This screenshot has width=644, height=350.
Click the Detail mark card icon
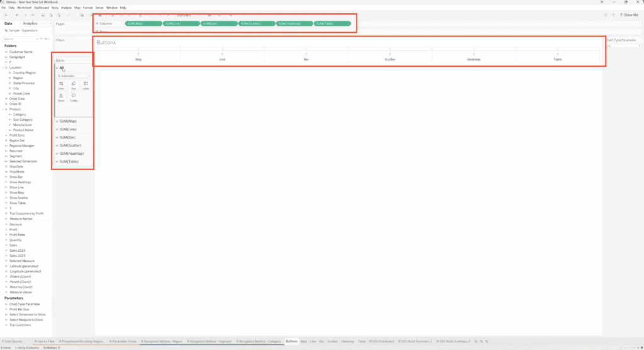point(61,97)
